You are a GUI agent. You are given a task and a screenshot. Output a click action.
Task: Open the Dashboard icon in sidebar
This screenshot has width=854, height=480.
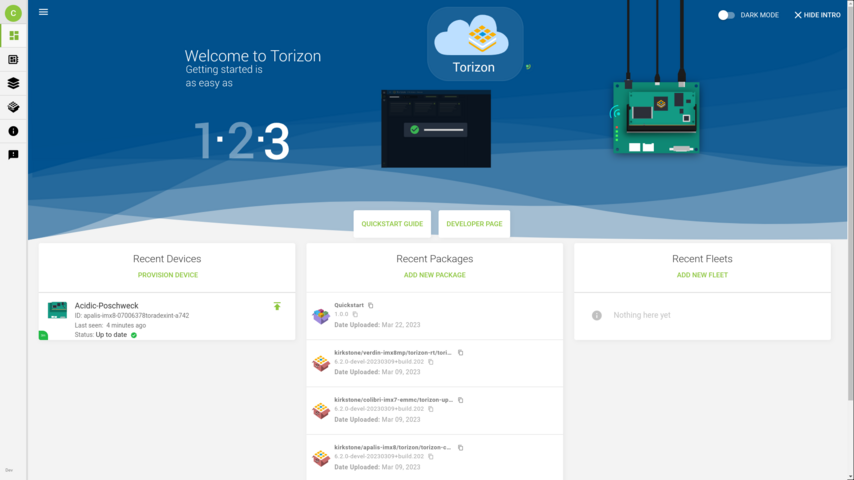point(13,36)
